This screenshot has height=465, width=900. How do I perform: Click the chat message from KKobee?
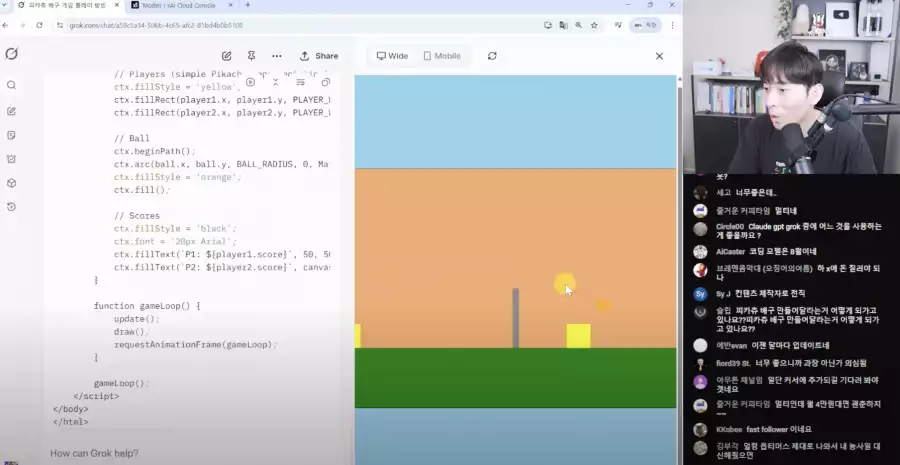(763, 429)
